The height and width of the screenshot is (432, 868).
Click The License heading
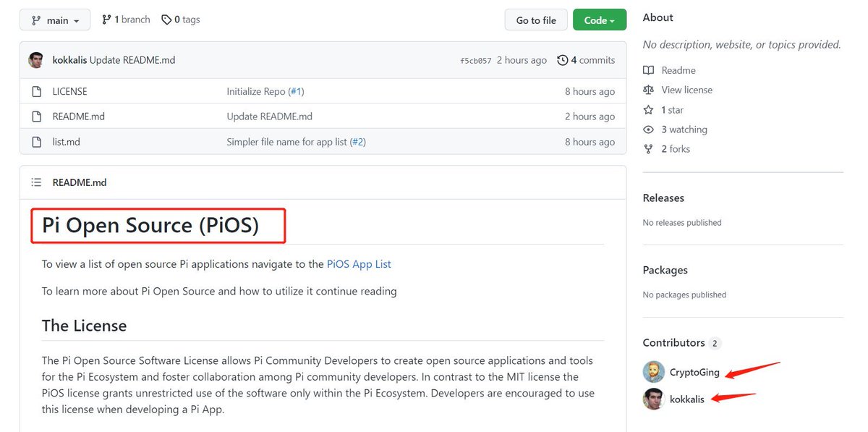[84, 326]
